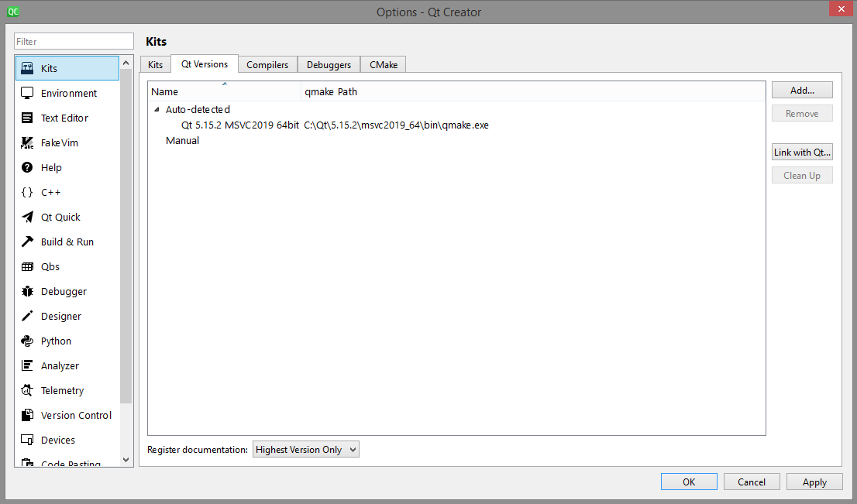
Task: Open the CMake tab
Action: coord(384,65)
